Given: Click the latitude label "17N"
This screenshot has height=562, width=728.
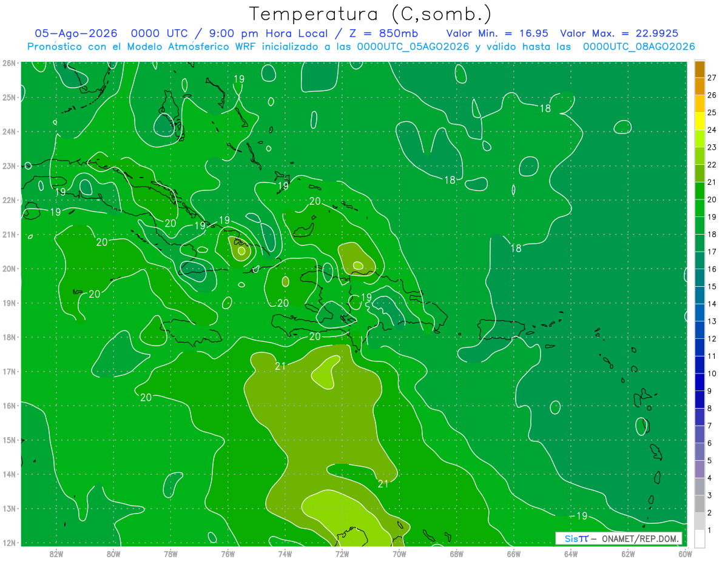Looking at the screenshot, I should pos(9,372).
